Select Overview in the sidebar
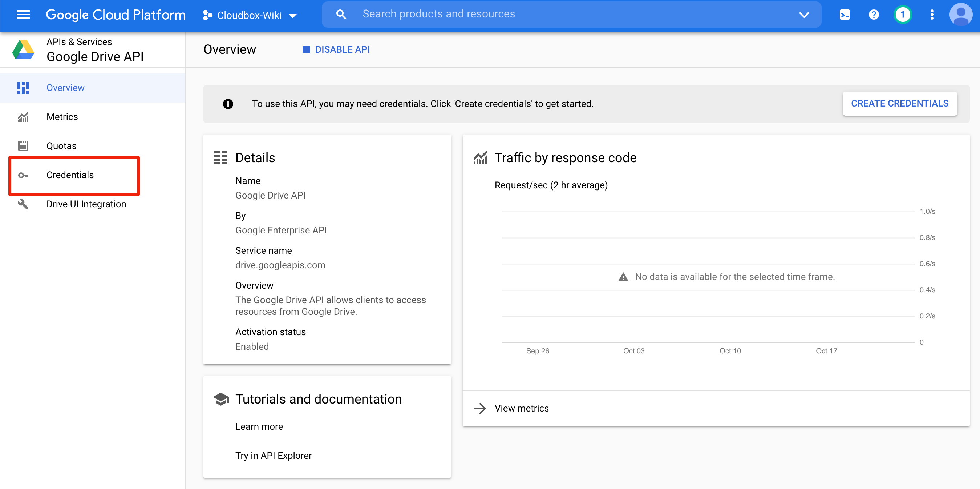This screenshot has height=489, width=980. coord(93,88)
